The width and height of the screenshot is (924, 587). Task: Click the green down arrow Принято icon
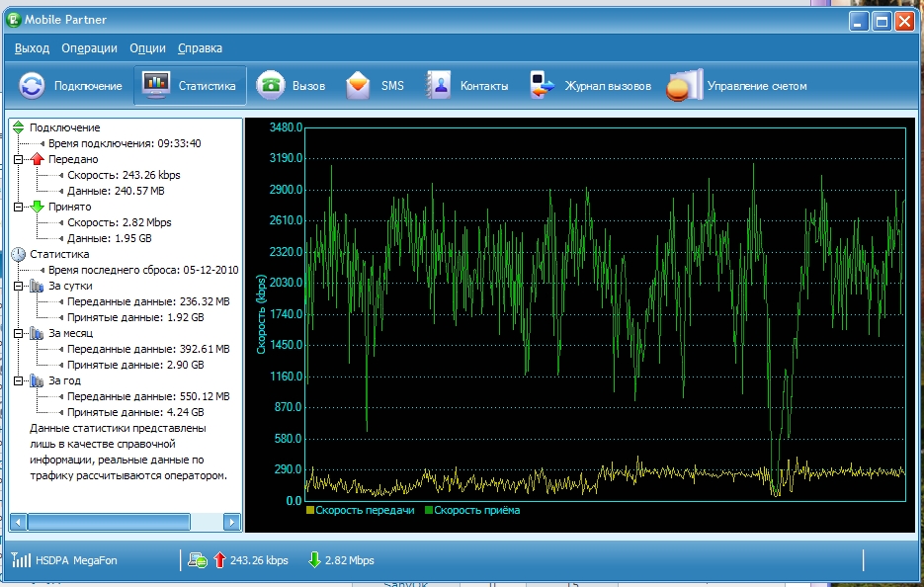pyautogui.click(x=38, y=207)
